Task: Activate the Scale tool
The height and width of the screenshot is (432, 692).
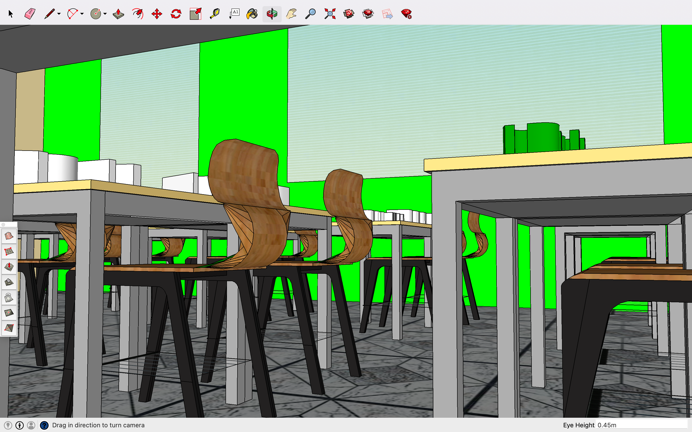Action: [x=195, y=14]
